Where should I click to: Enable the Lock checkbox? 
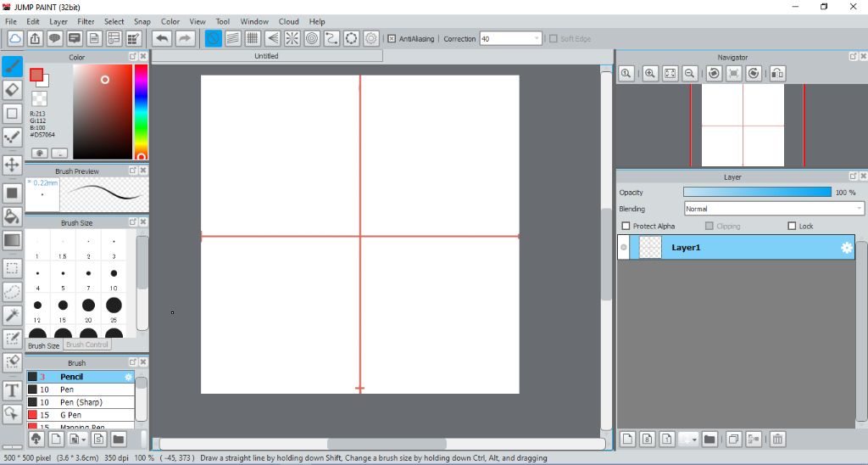(792, 226)
